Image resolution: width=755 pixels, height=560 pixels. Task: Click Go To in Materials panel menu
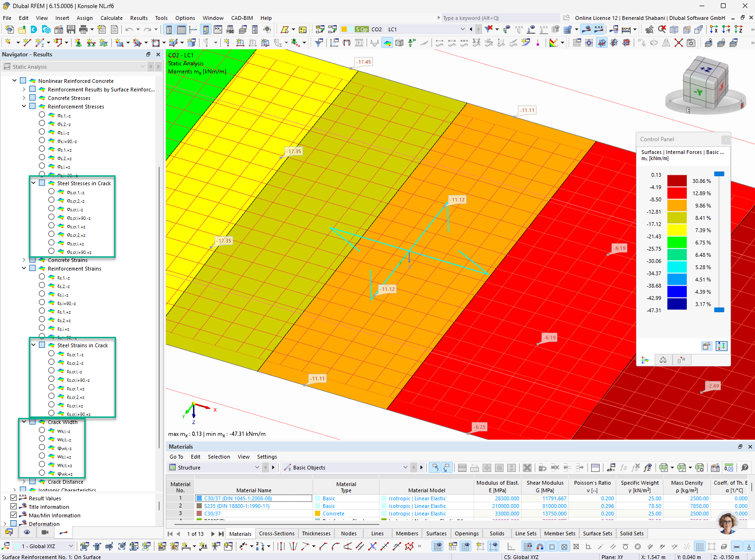[176, 457]
